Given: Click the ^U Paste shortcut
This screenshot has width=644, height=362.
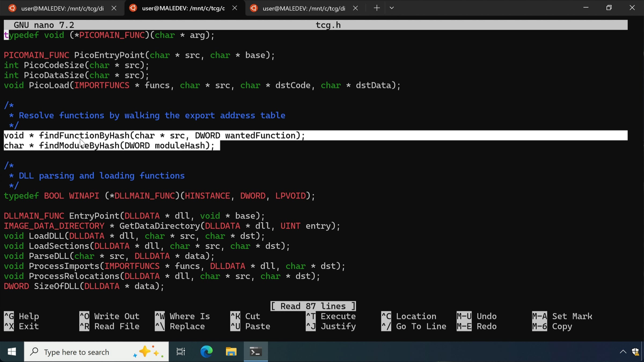Looking at the screenshot, I should (x=250, y=326).
